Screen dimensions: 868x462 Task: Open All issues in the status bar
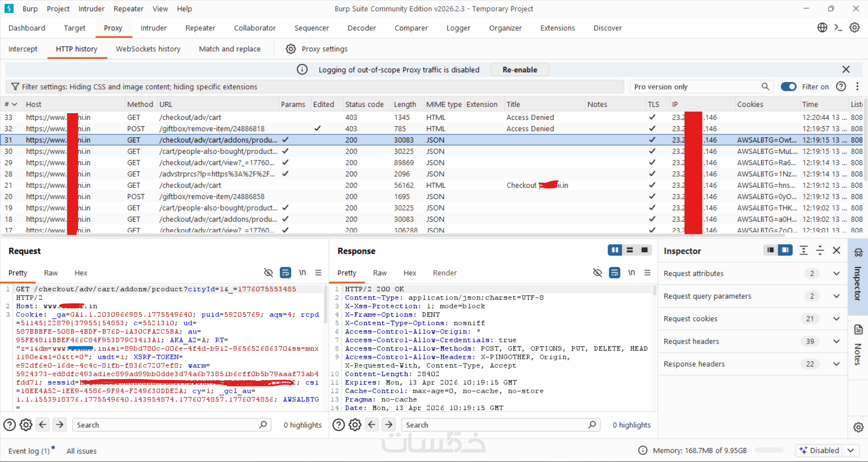point(81,451)
